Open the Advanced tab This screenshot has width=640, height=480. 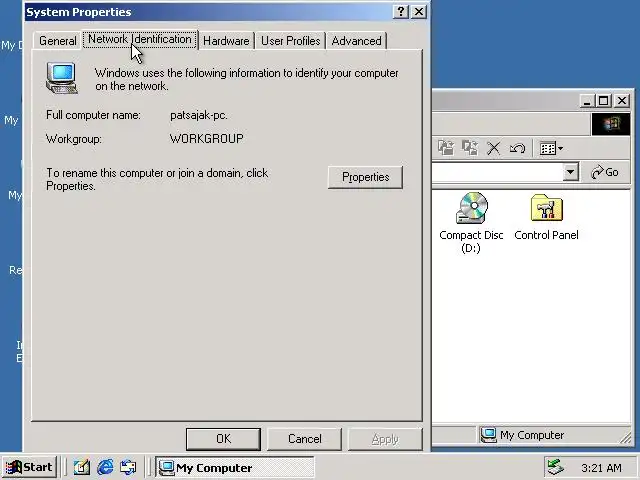pyautogui.click(x=356, y=41)
